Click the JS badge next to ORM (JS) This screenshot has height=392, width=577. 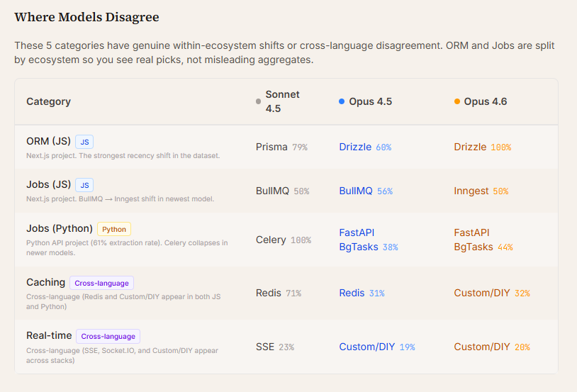tap(84, 142)
